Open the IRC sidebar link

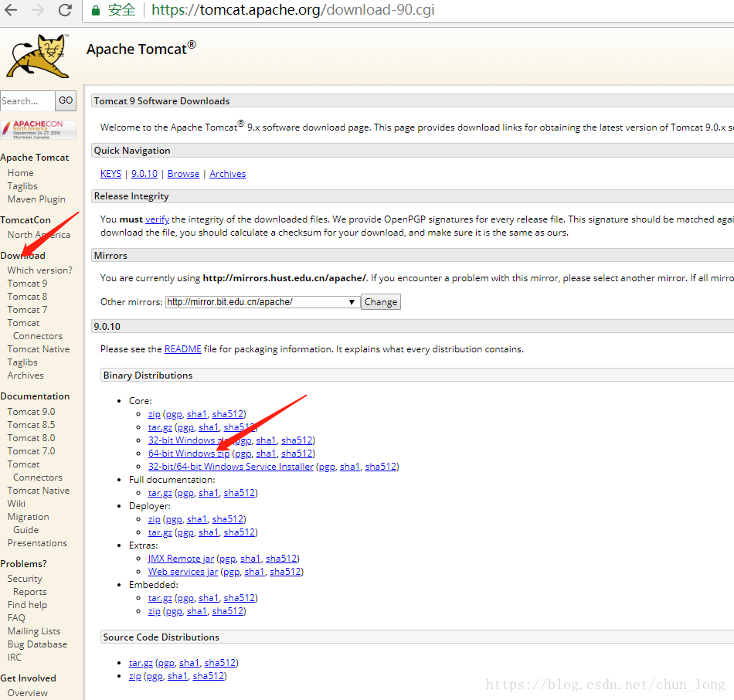(15, 658)
